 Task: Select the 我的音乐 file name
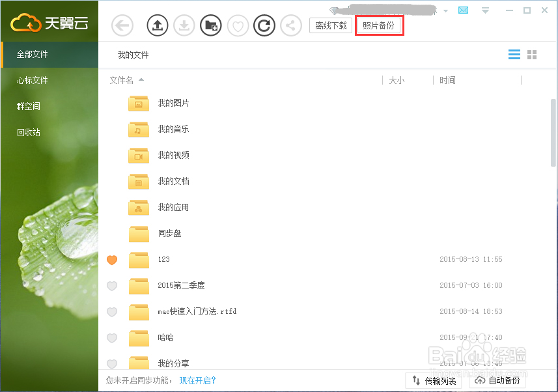(173, 129)
